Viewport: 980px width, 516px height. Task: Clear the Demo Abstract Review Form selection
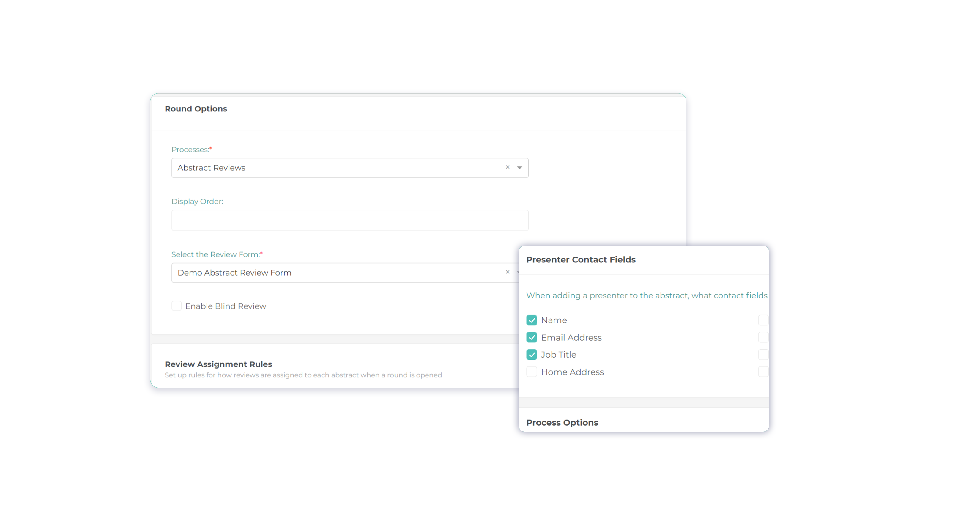pos(508,273)
